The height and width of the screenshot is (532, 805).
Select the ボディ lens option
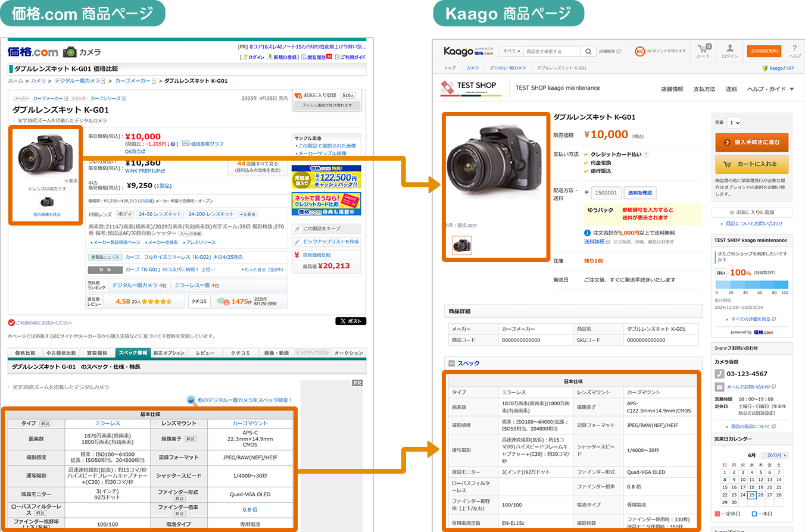tap(124, 214)
